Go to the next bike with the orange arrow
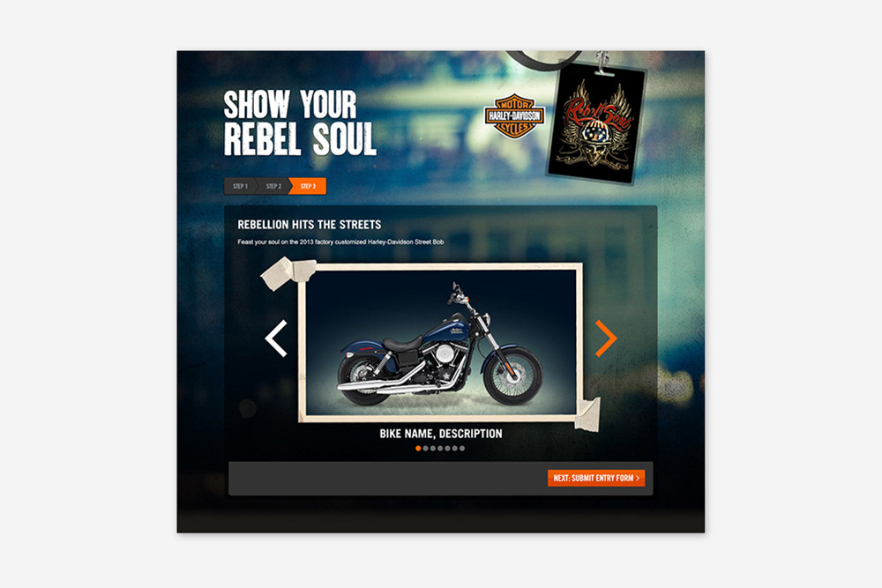 pyautogui.click(x=607, y=339)
